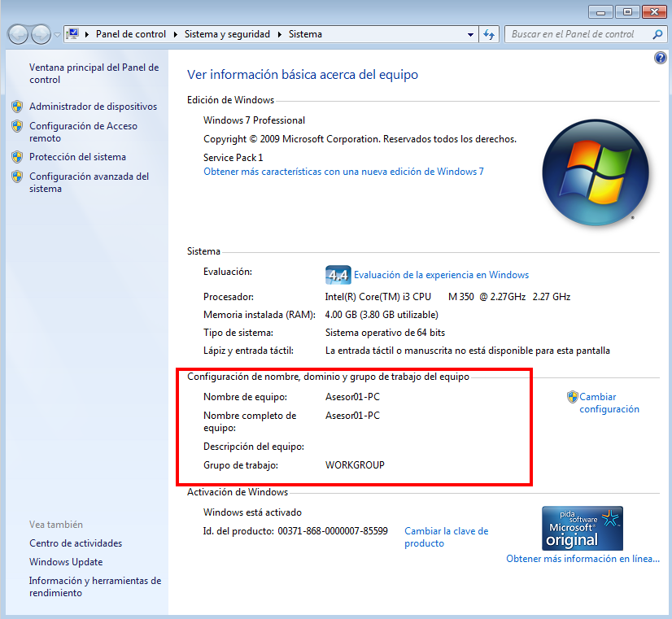Expand the arrow after Sistema y seguridad

(279, 34)
